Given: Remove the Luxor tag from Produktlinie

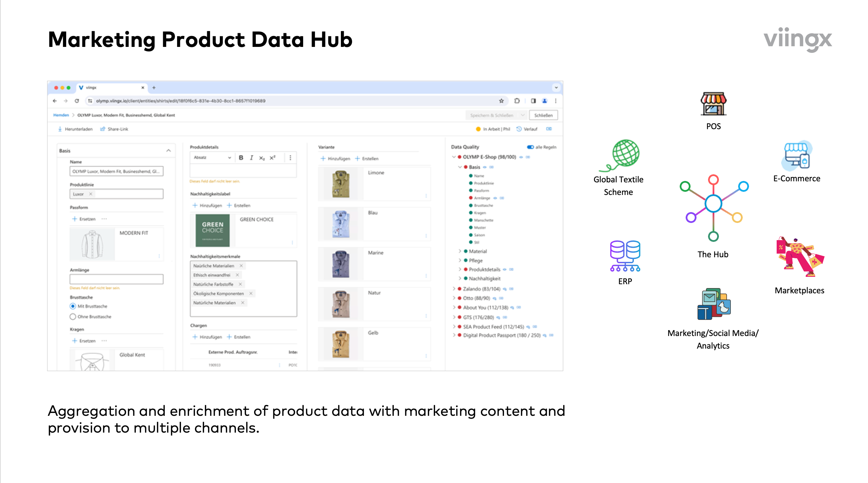Looking at the screenshot, I should coord(91,194).
